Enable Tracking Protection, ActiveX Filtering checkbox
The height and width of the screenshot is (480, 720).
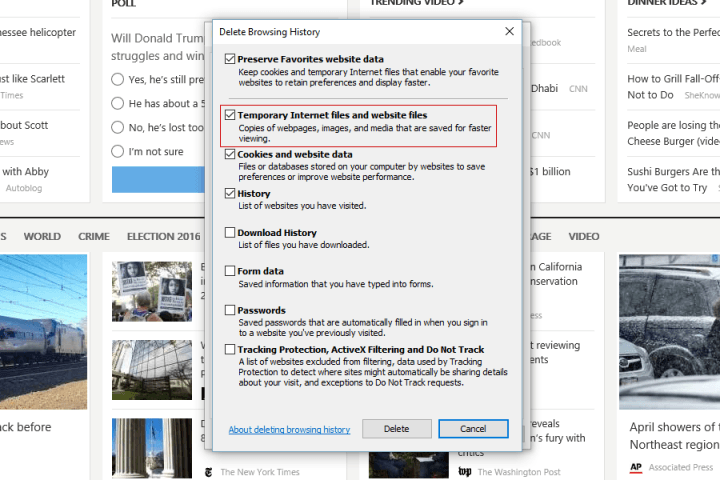[x=230, y=350]
